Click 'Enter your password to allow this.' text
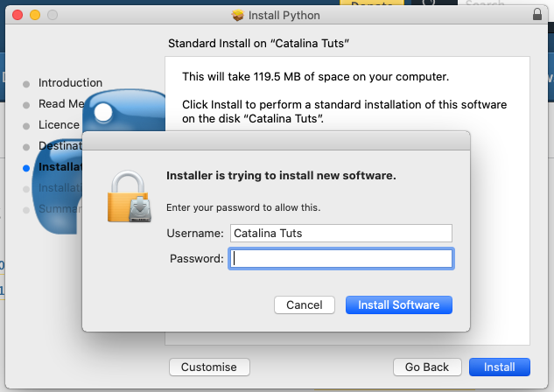This screenshot has height=392, width=554. click(243, 207)
